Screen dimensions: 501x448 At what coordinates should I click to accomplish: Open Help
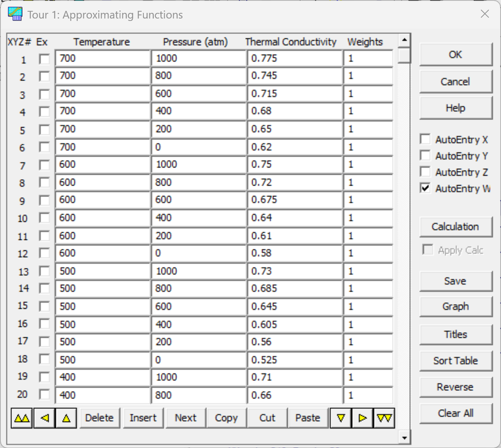click(x=455, y=108)
